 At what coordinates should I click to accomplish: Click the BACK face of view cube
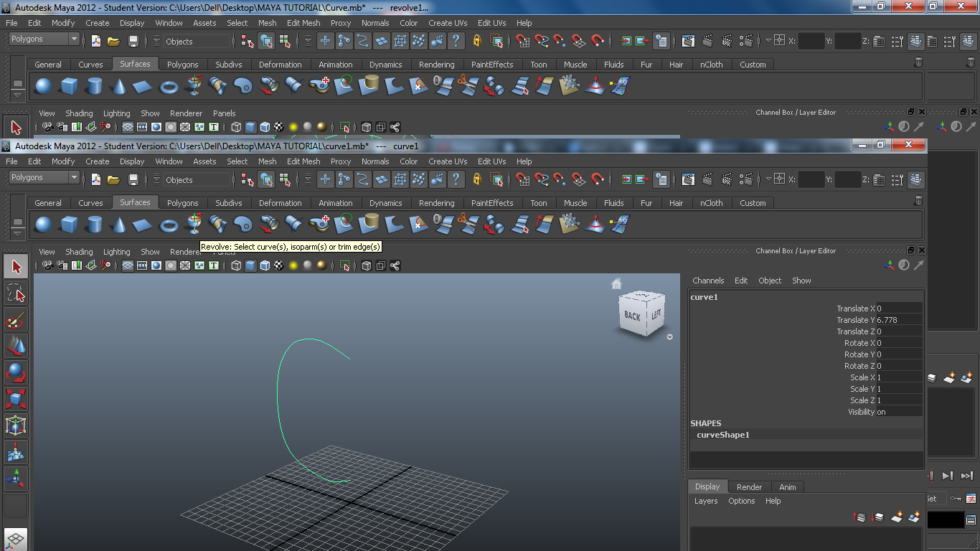tap(632, 316)
